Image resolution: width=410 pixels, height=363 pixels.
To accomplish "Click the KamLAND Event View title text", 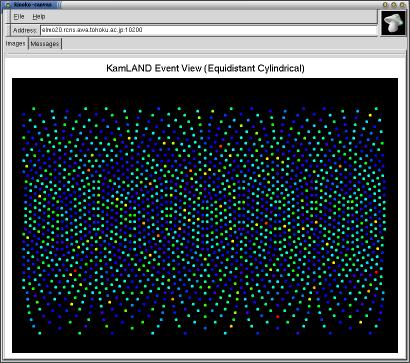I will coord(205,68).
